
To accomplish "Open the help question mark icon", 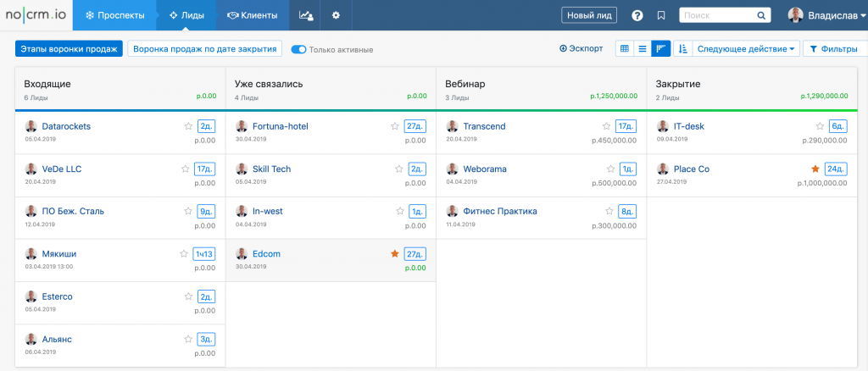I will [x=637, y=15].
